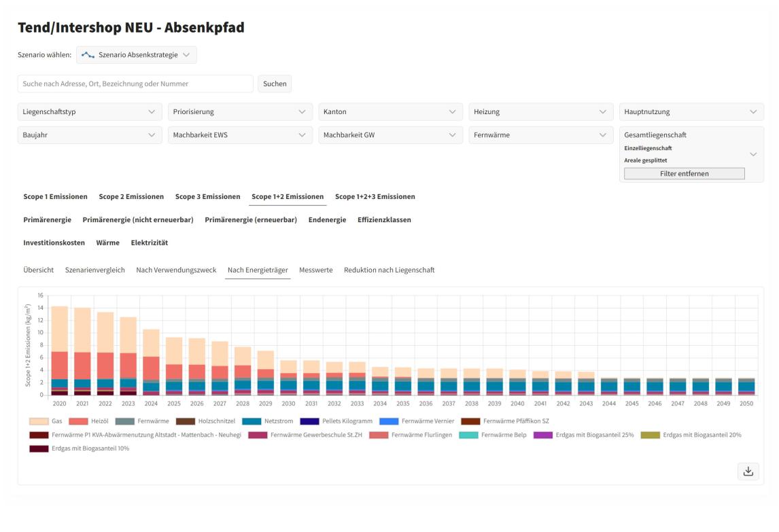Click the 2020 bar in chart
This screenshot has height=532, width=779.
[60, 351]
